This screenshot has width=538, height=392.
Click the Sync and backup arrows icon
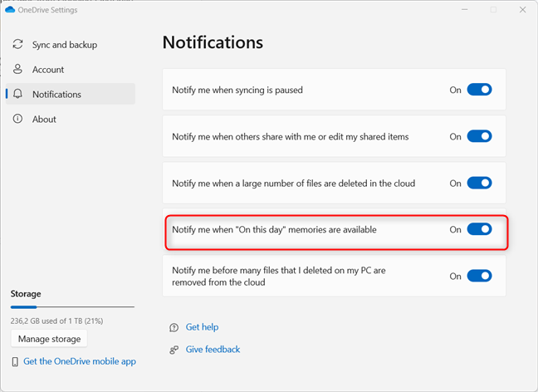(18, 44)
